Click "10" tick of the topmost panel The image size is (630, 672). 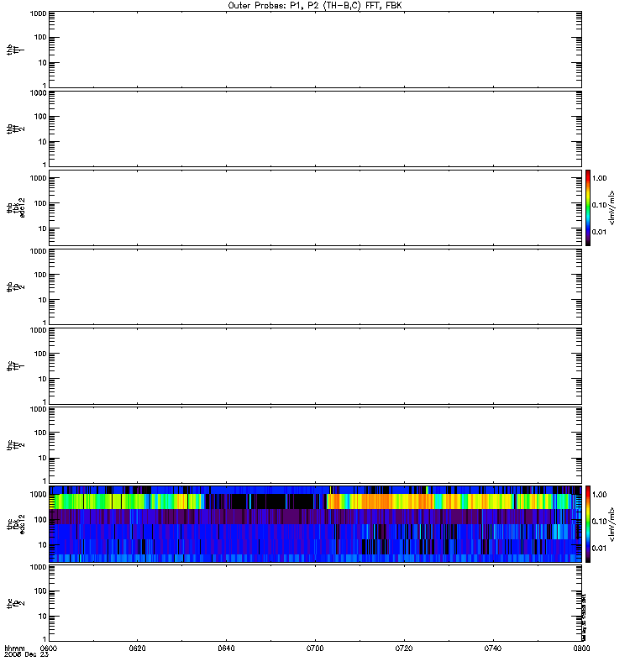(43, 63)
